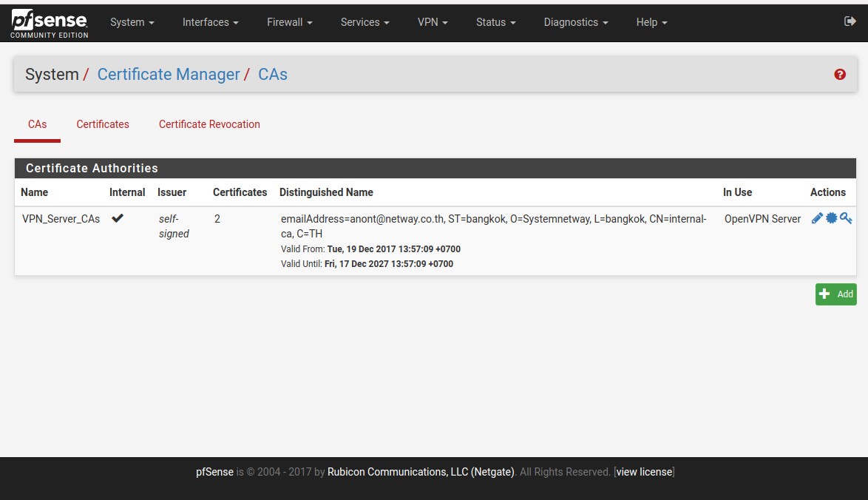Export the VPN_Server_CAs private key
868x500 pixels.
pos(846,218)
